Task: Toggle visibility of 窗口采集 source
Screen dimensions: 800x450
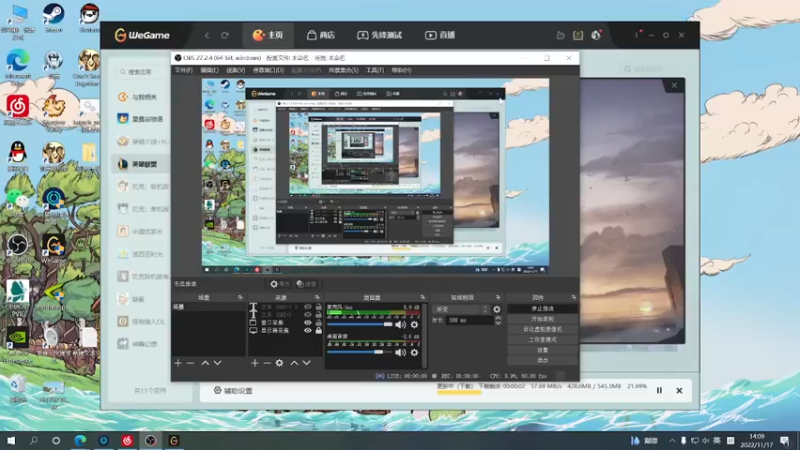Action: tap(308, 322)
